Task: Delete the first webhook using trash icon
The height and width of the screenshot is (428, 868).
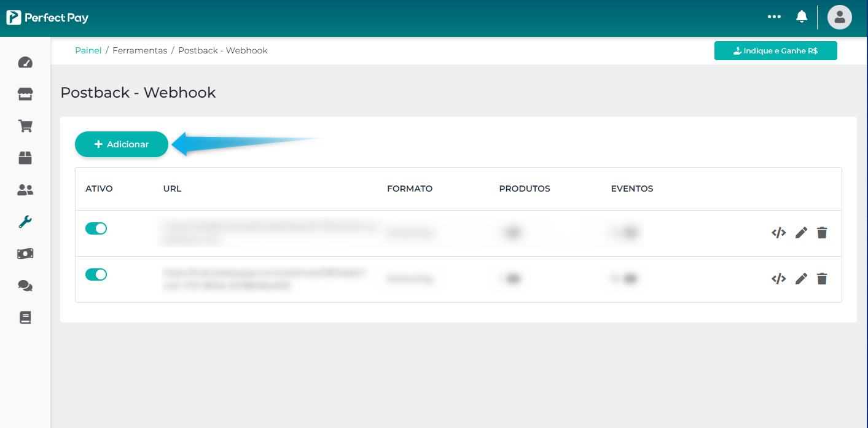Action: tap(822, 233)
